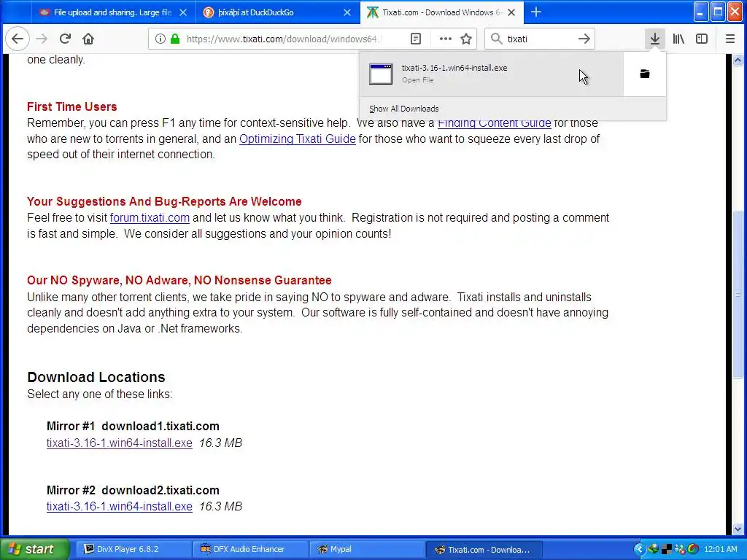Close the Tixati.com tab
Image resolution: width=747 pixels, height=560 pixels.
tap(511, 12)
